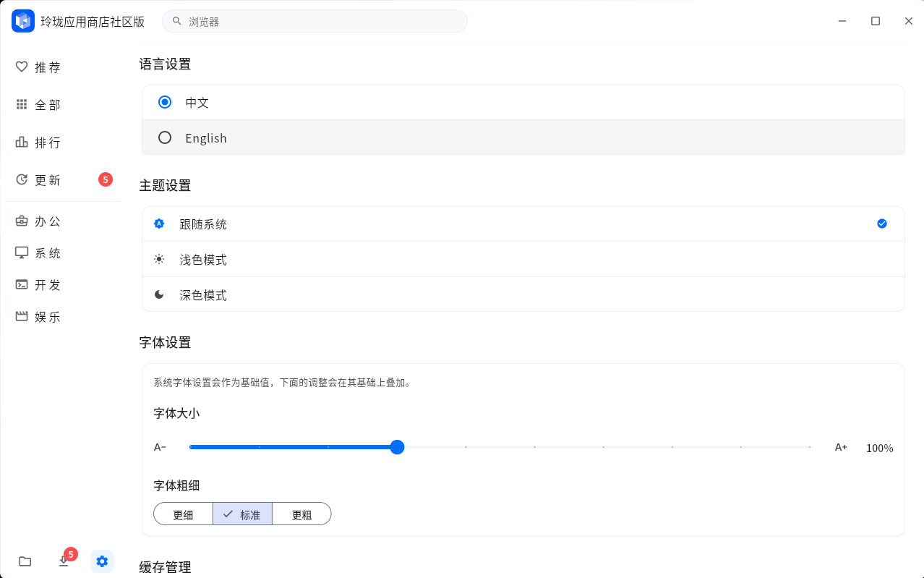Select the 更新 sidebar label

click(x=48, y=180)
